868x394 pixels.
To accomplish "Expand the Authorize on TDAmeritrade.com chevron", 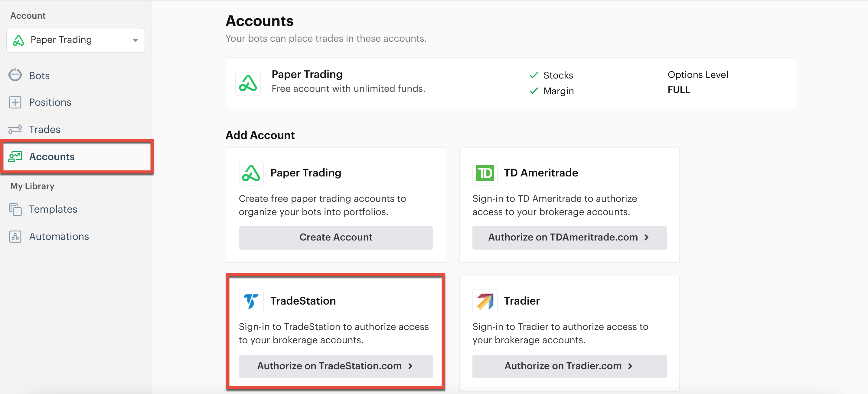I will (x=646, y=237).
